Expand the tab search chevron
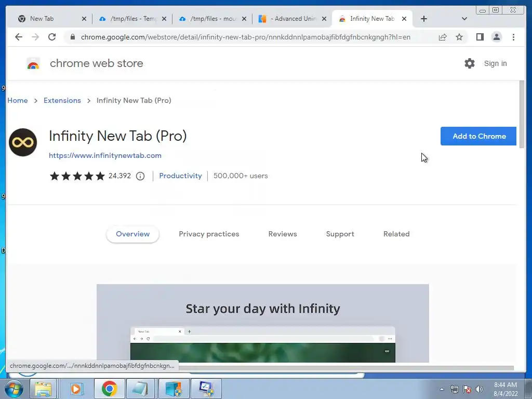 click(464, 19)
